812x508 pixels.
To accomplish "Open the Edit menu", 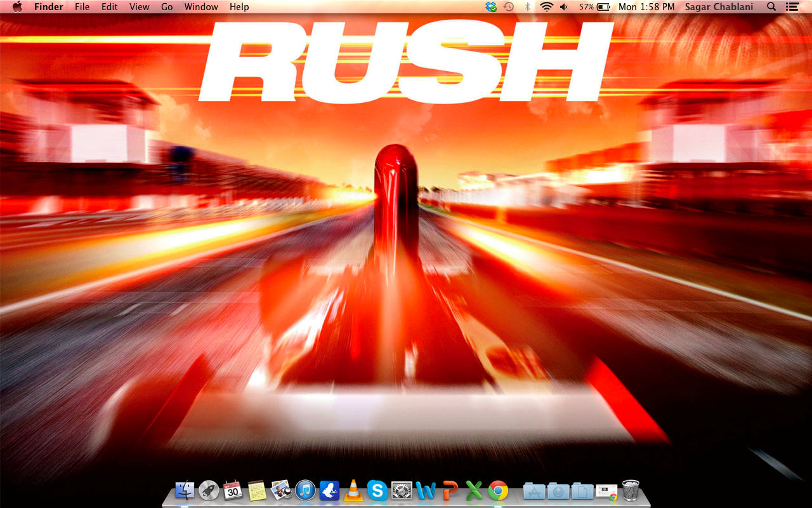I will 110,7.
